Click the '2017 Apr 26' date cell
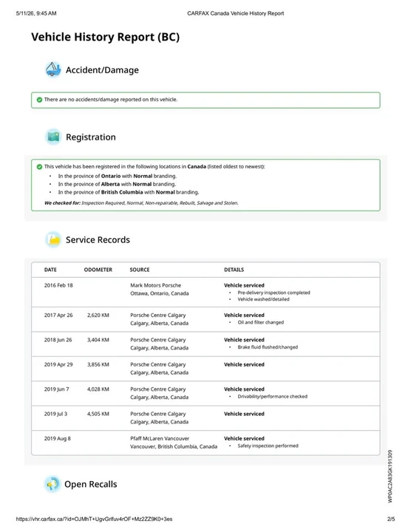This screenshot has height=532, width=411. (x=58, y=316)
